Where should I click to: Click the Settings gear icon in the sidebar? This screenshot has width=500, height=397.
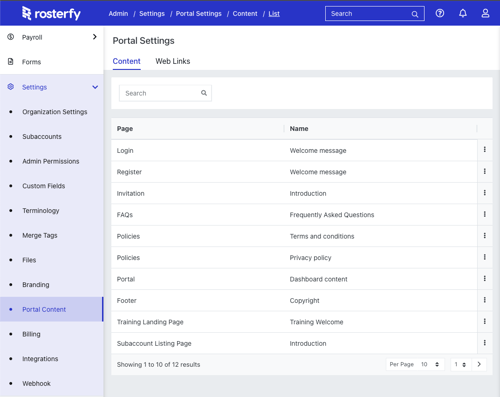(11, 87)
